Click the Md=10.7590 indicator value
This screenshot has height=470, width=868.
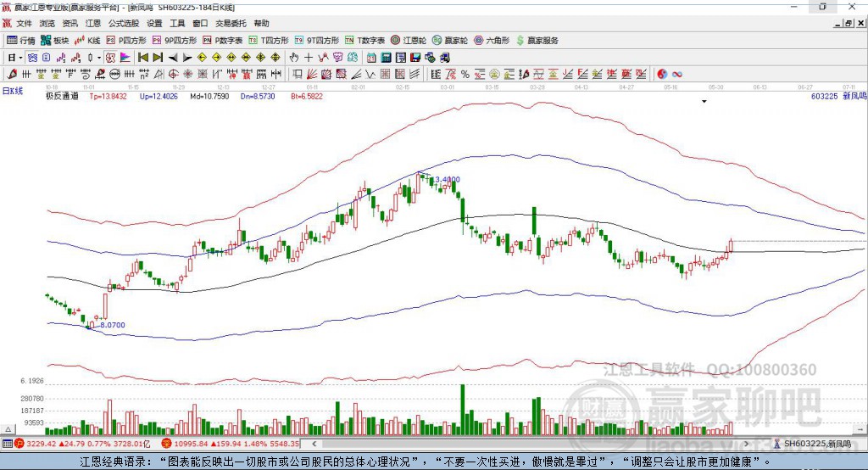209,96
